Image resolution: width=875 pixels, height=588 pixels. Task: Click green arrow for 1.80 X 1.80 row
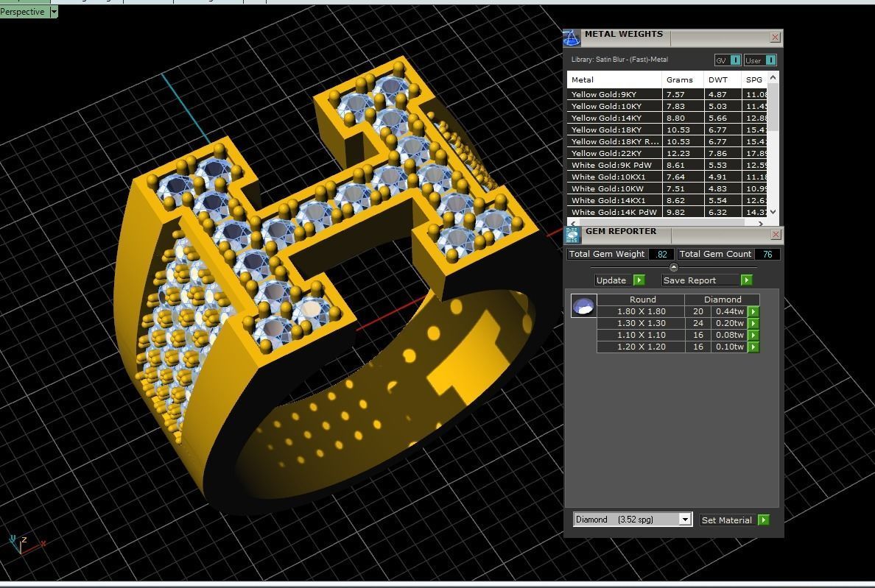click(753, 311)
